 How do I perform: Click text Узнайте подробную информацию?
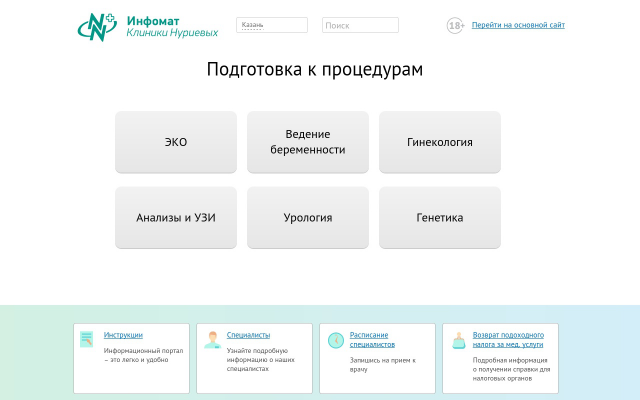coord(260,360)
